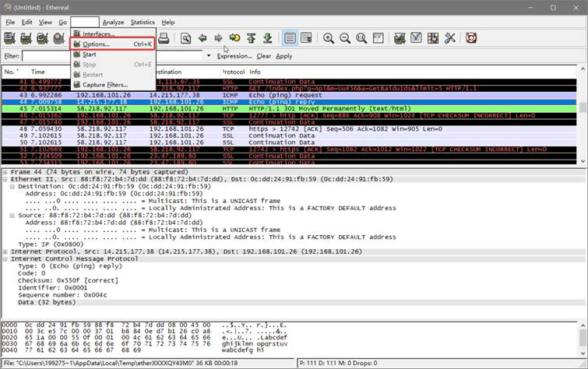The height and width of the screenshot is (369, 588).
Task: Expand the Internet Protocol tree node
Action: point(5,251)
